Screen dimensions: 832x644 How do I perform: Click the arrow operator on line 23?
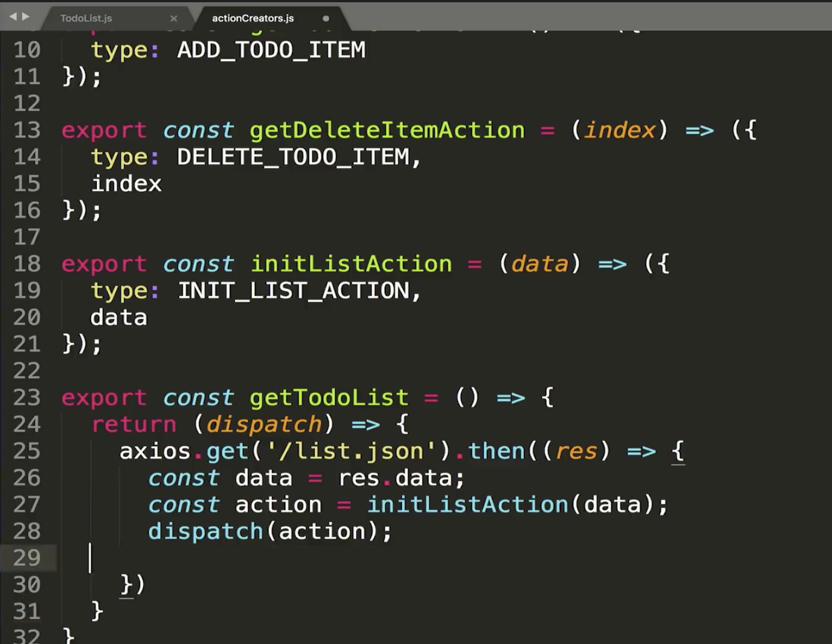pos(511,398)
